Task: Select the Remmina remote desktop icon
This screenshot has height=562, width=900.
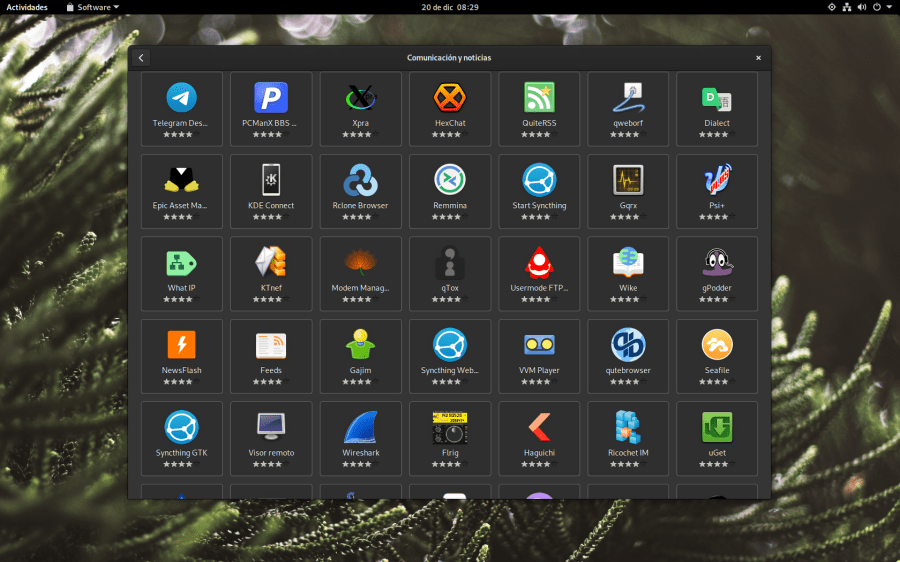Action: 450,180
